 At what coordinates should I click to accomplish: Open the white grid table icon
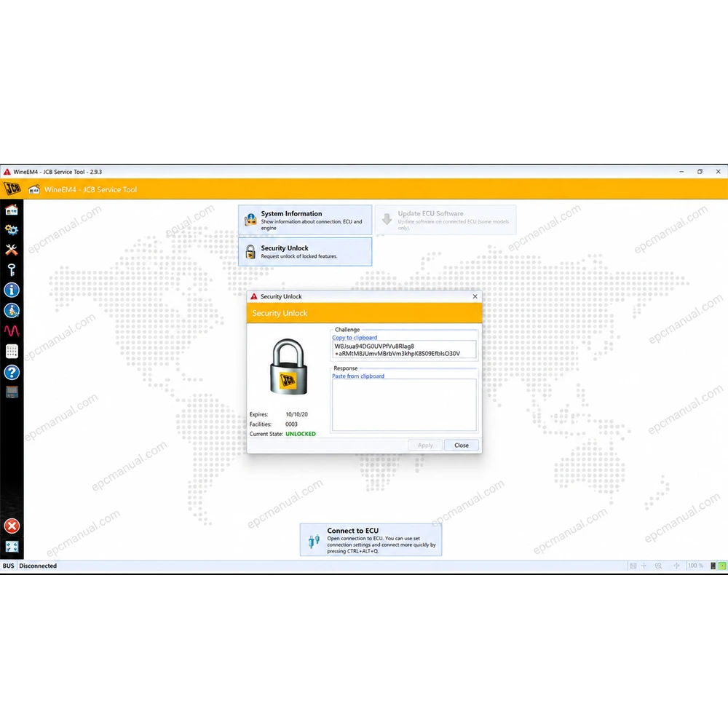[x=12, y=352]
